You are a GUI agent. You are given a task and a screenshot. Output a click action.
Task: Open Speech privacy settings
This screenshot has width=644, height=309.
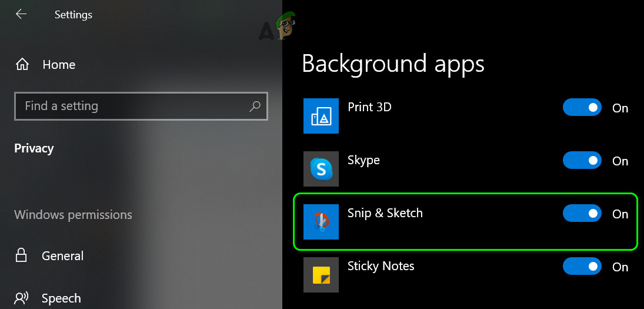tap(61, 298)
